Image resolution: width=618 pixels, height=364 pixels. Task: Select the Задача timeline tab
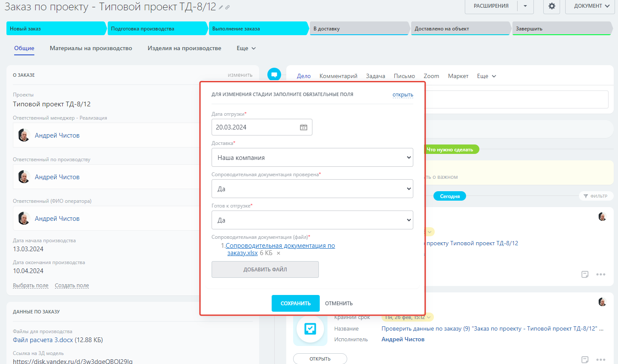pyautogui.click(x=376, y=76)
